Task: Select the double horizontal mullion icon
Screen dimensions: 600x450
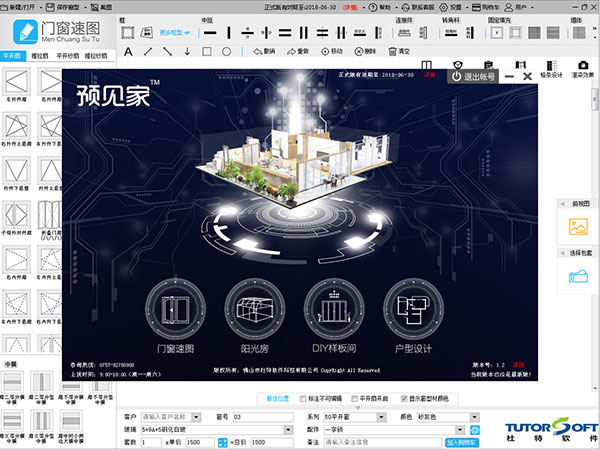Action: [285, 33]
